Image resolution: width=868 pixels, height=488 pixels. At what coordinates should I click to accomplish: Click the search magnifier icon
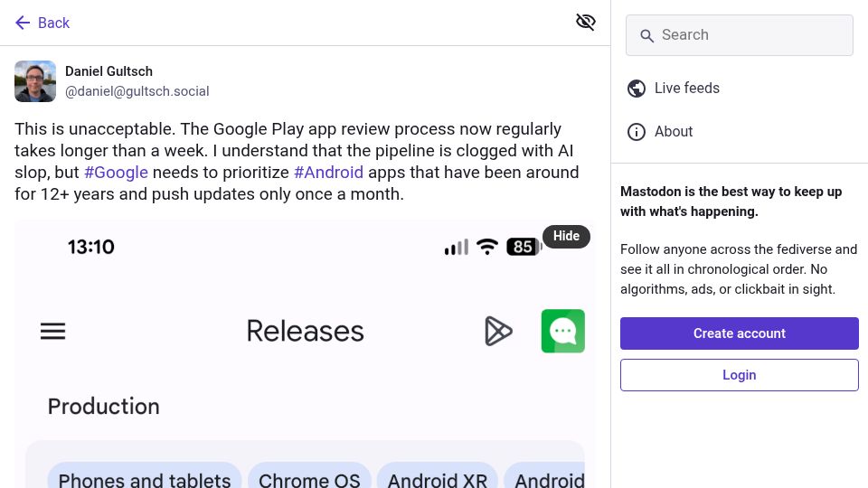[x=646, y=36]
